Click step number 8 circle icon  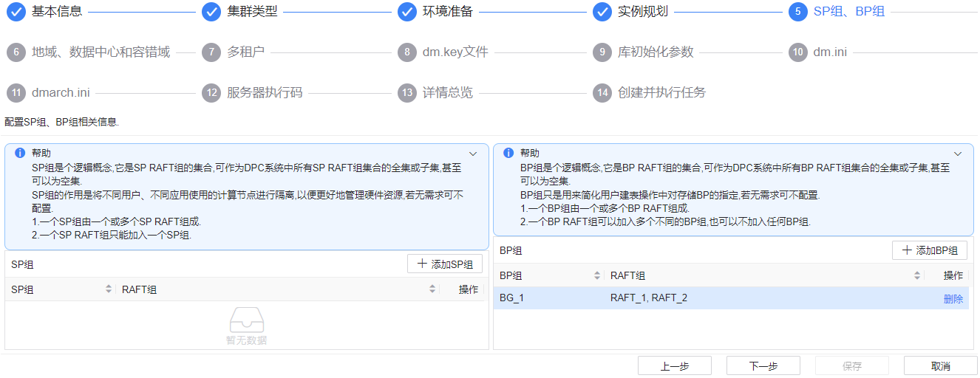[x=406, y=52]
